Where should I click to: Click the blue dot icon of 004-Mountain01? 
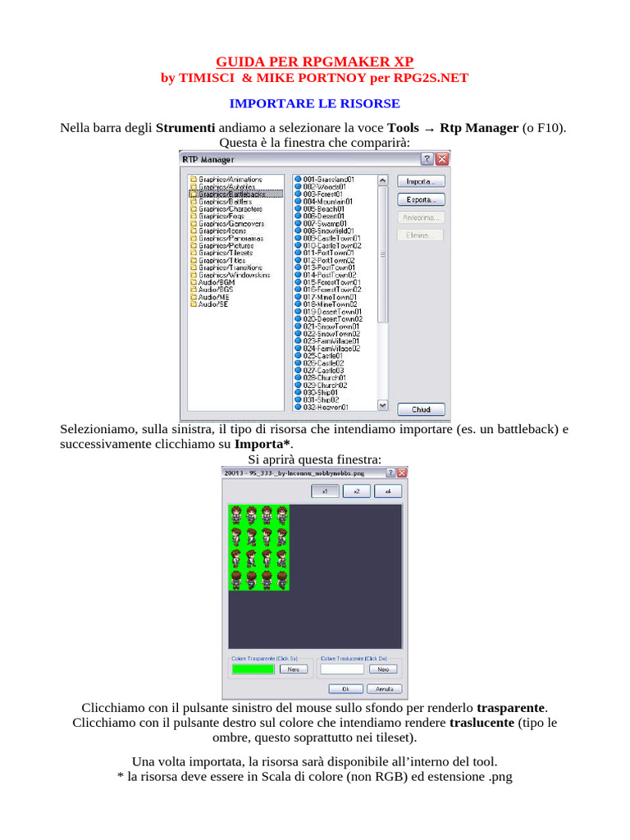point(299,202)
